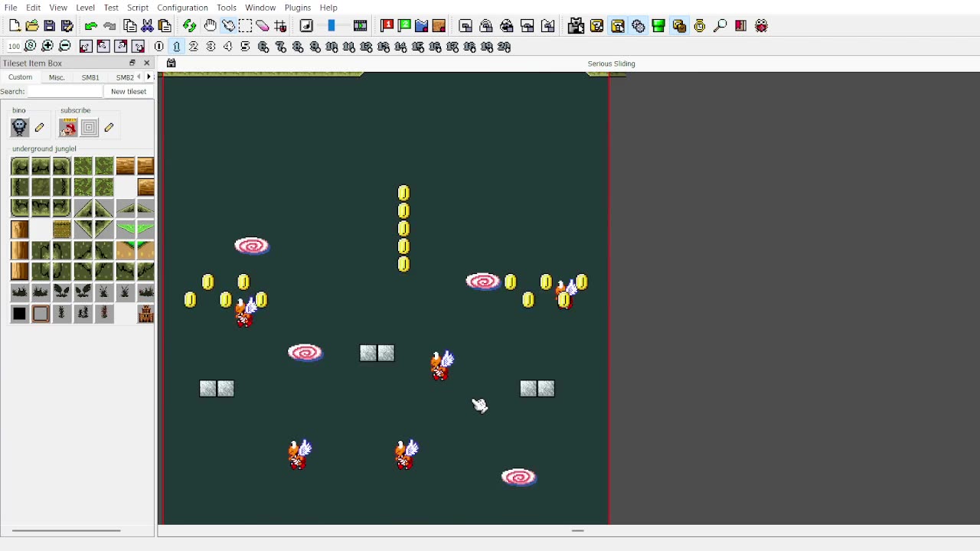Switch to section 20
The height and width of the screenshot is (551, 980).
(x=504, y=47)
